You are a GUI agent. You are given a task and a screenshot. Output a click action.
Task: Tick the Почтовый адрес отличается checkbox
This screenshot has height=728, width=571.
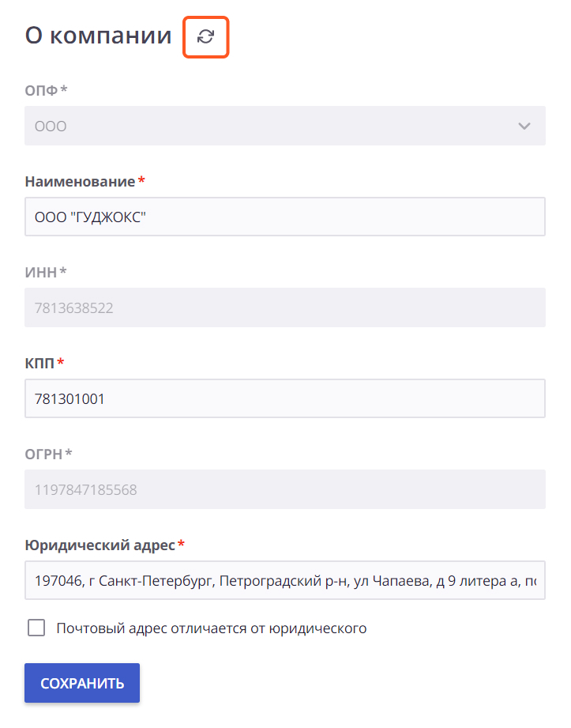tap(36, 628)
